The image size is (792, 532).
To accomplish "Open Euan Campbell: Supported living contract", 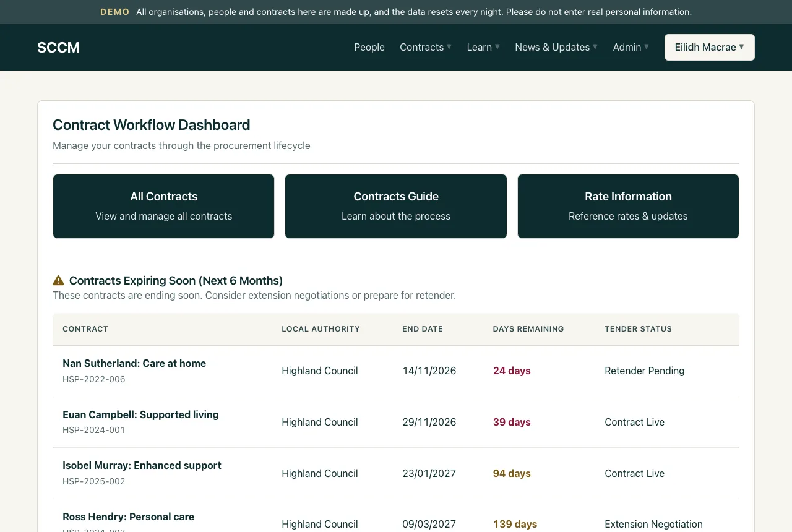I will [x=140, y=414].
